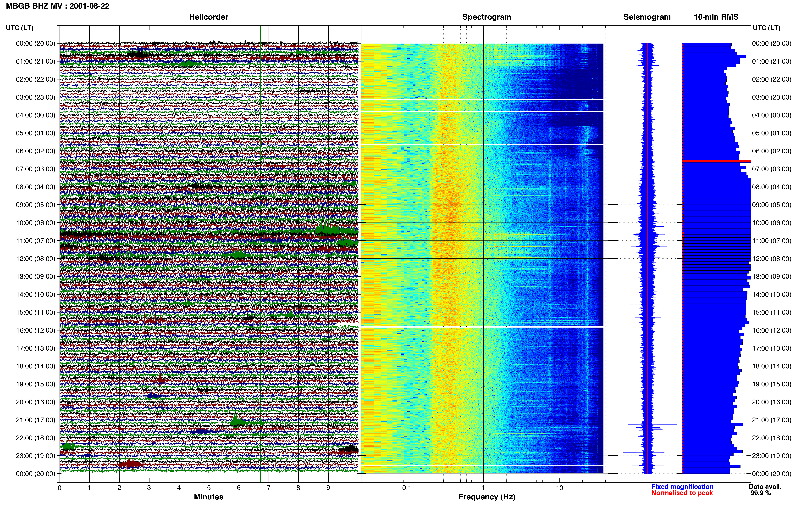Click the white gap line in spectrogram near 16:00
This screenshot has height=508, width=812.
482,327
